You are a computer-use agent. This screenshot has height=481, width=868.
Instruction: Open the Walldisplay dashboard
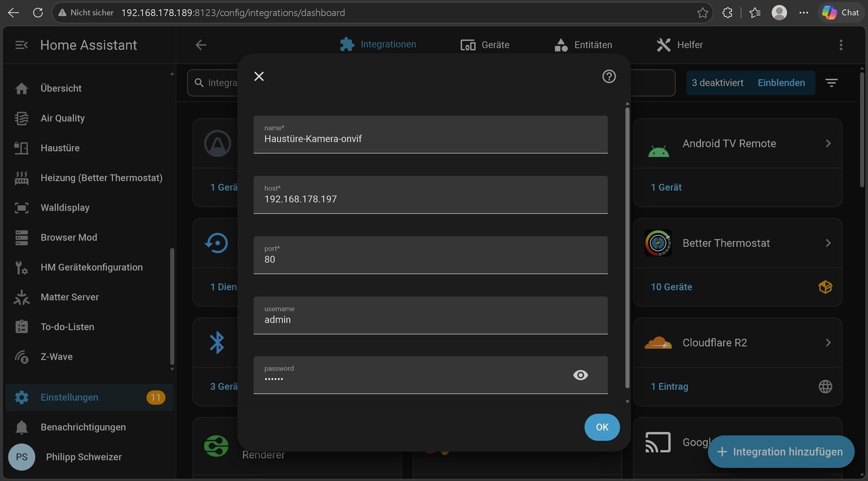[x=90, y=208]
